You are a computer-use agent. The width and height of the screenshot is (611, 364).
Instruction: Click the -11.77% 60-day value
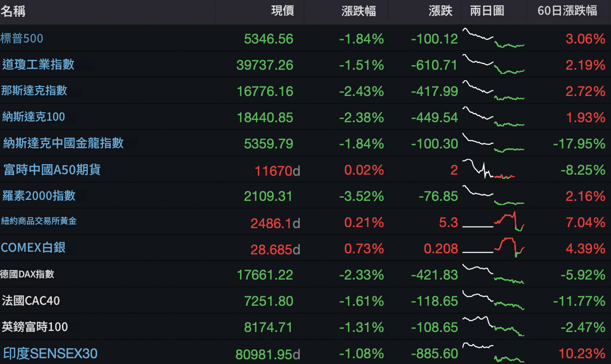[x=580, y=301]
